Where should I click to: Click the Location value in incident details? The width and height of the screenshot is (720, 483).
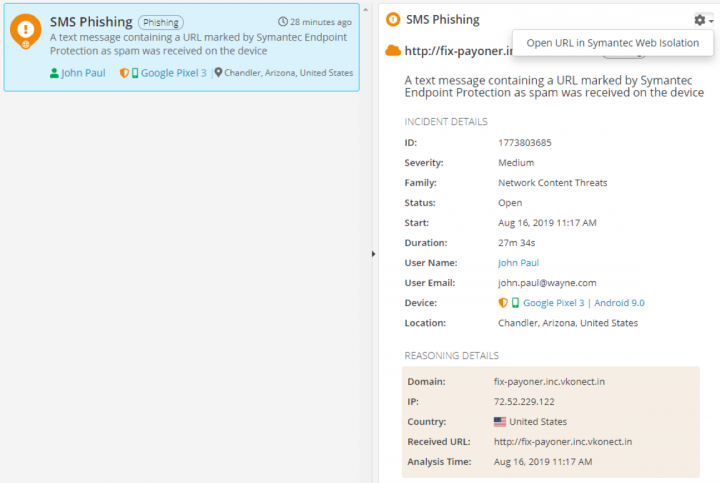coord(568,323)
